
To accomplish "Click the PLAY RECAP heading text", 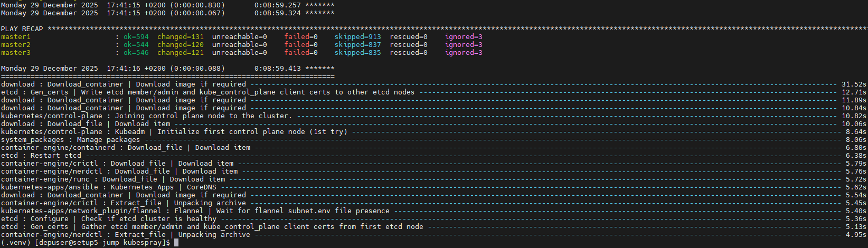I will click(x=22, y=29).
